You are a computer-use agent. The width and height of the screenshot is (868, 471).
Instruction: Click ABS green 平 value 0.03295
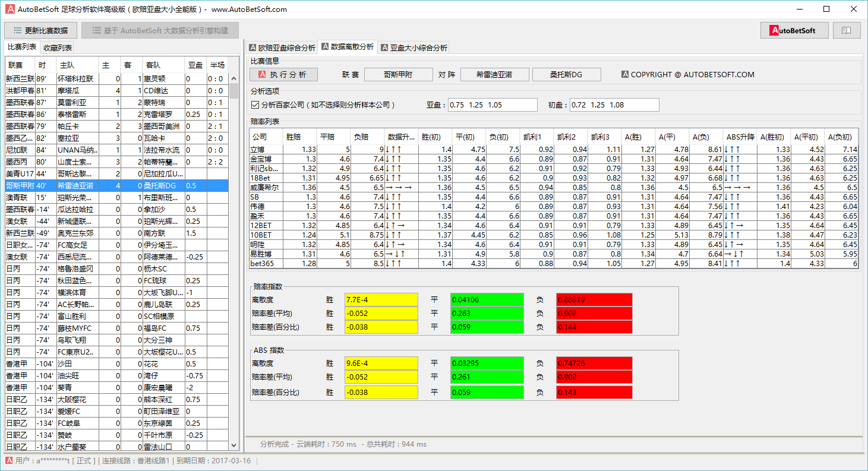(487, 363)
